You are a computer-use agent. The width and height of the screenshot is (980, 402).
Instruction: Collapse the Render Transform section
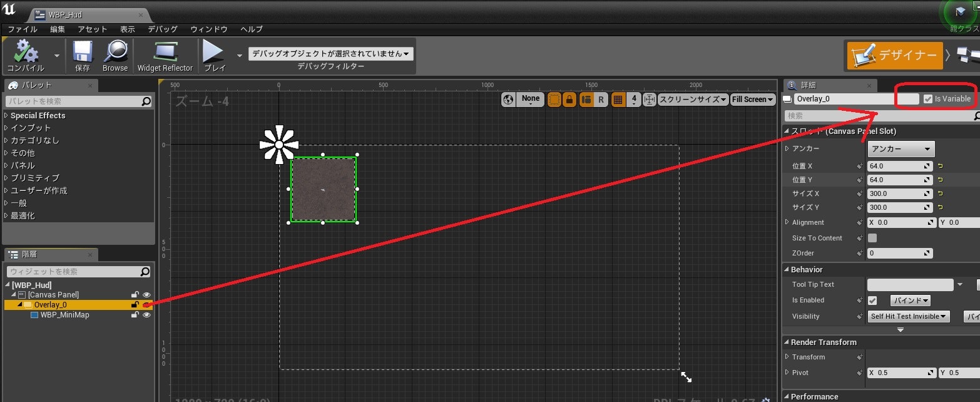[787, 342]
